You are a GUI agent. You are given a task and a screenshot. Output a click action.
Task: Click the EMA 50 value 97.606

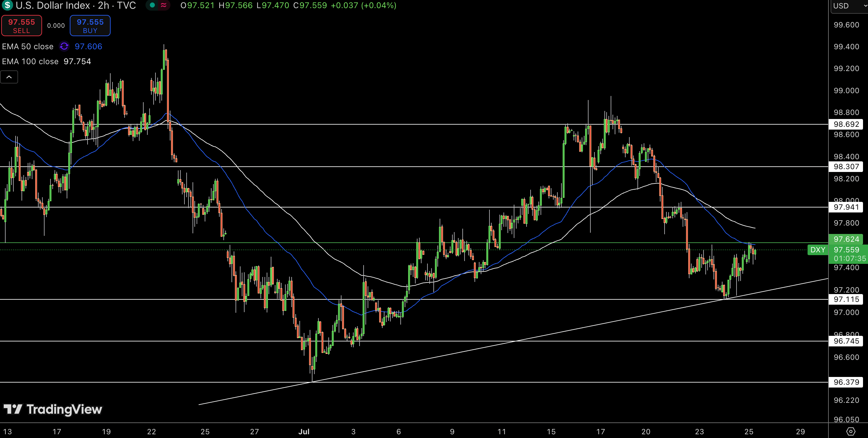88,46
